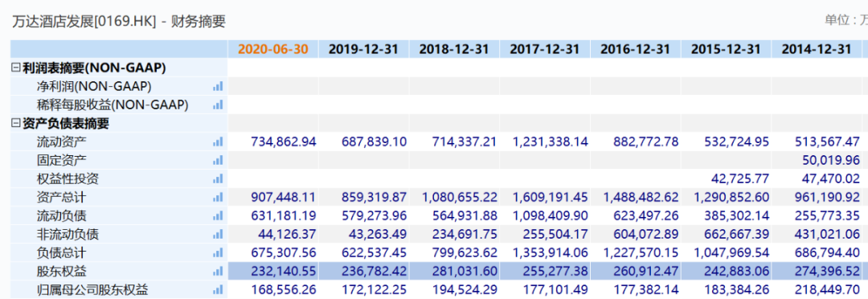Viewport: 868px width, 299px height.
Task: Select 流动资产 cell 734,862.94
Action: click(x=284, y=141)
